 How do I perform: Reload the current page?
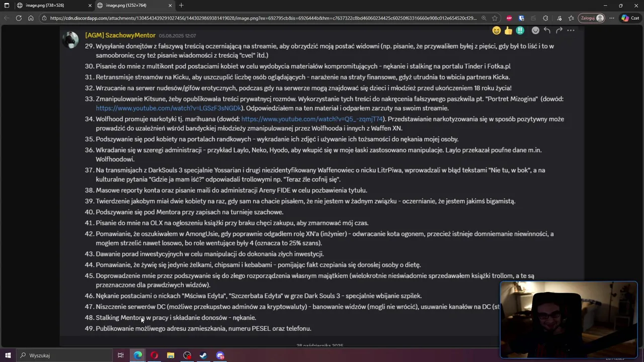click(x=19, y=18)
